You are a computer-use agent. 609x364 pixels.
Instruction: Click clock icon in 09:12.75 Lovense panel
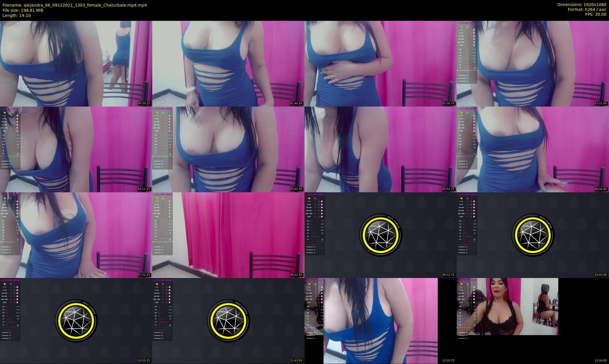(315, 198)
